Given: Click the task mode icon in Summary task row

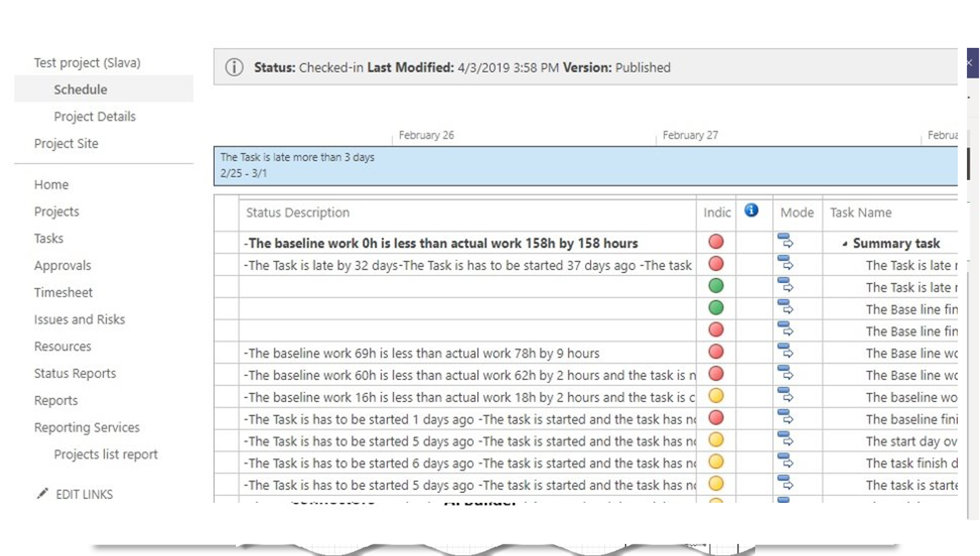Looking at the screenshot, I should [785, 241].
